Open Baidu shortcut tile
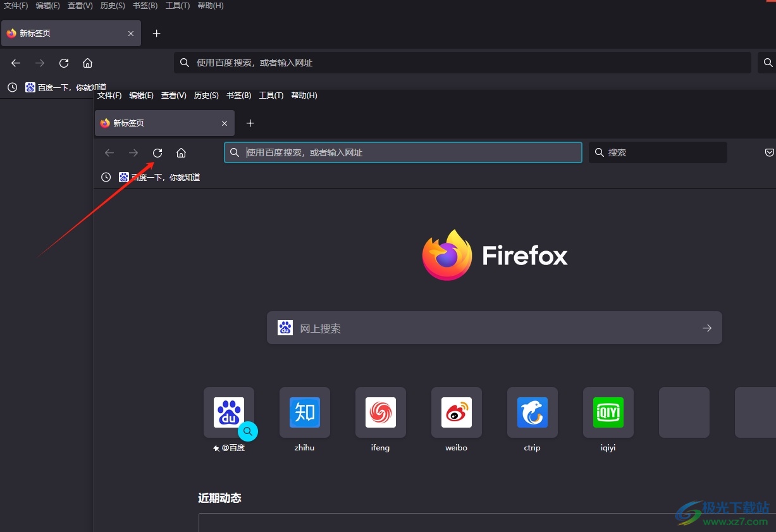This screenshot has height=532, width=776. (229, 412)
